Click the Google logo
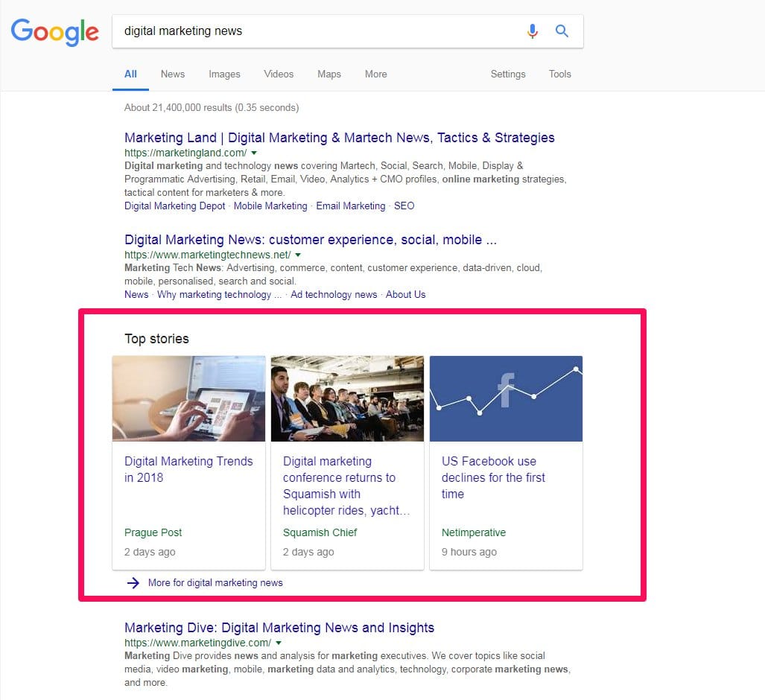The image size is (765, 700). [x=54, y=32]
